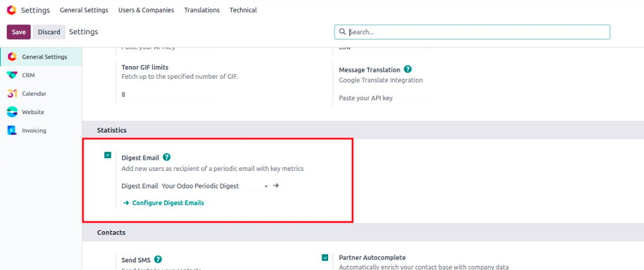Open the CRM settings icon in sidebar
Screen dimensions: 644x270
pyautogui.click(x=12, y=75)
